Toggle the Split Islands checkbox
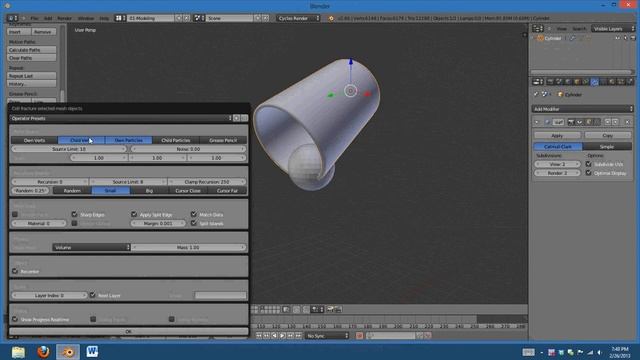 click(x=193, y=223)
